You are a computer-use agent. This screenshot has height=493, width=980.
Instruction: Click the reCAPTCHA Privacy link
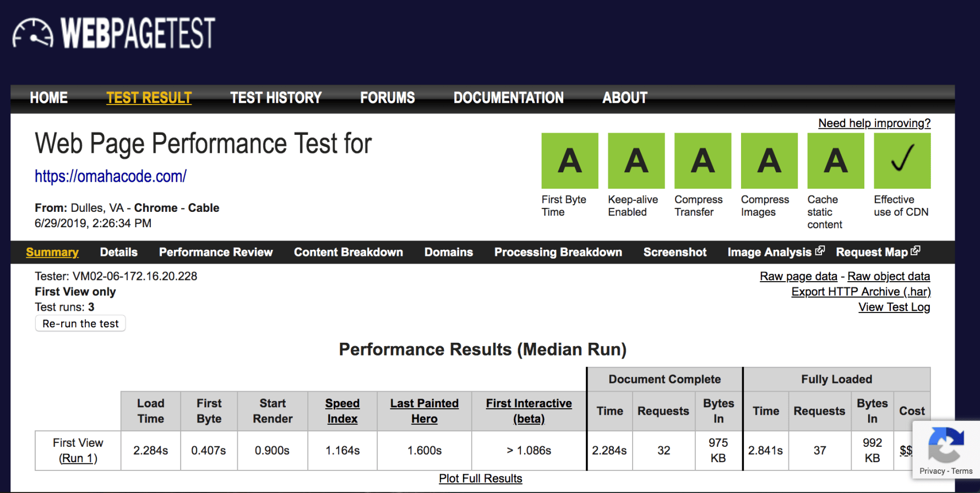coord(932,471)
